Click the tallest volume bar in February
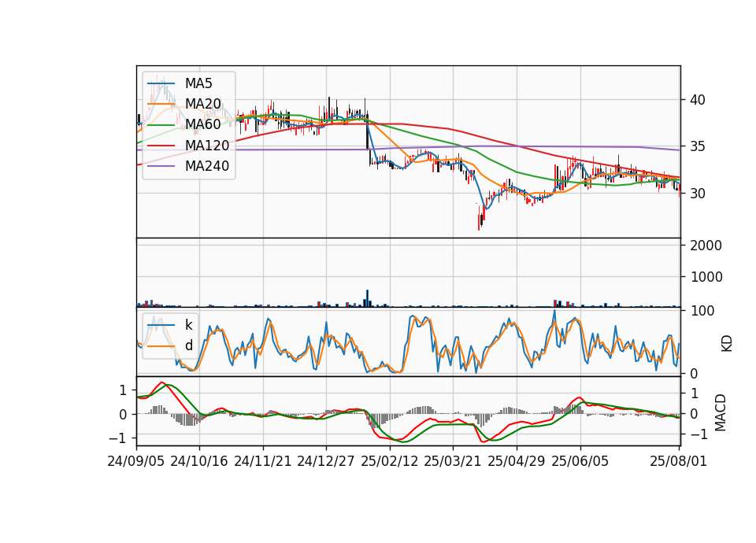756x543 pixels. (x=367, y=298)
